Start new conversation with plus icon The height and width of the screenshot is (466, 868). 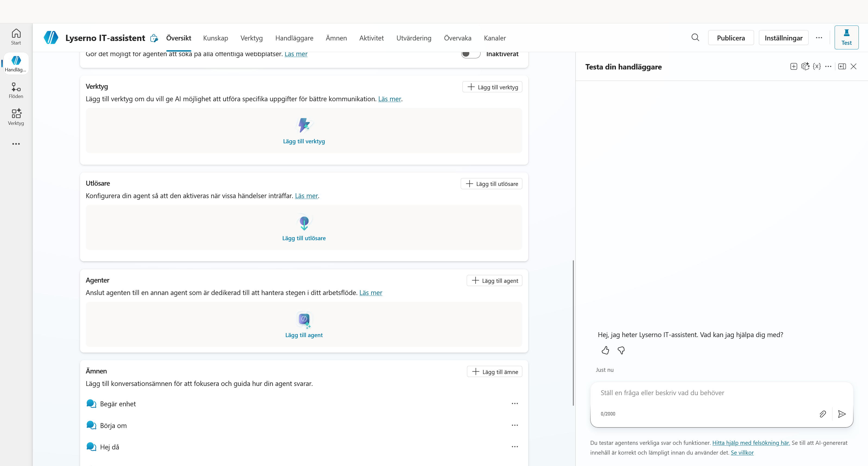click(794, 66)
